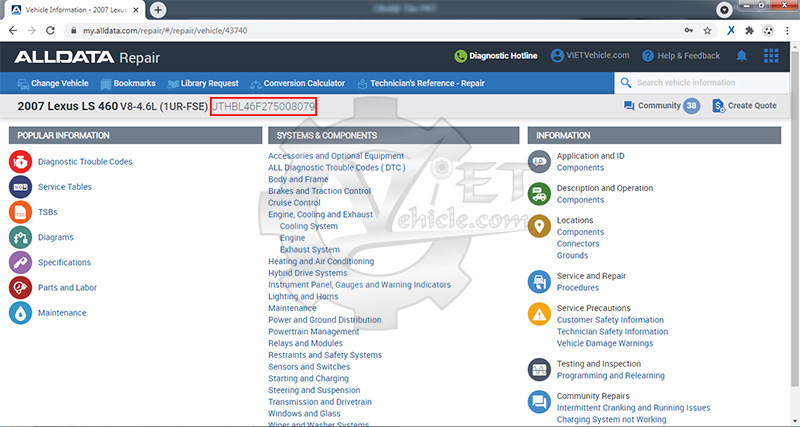This screenshot has height=427, width=800.
Task: Open Help & Feedback
Action: (x=681, y=56)
